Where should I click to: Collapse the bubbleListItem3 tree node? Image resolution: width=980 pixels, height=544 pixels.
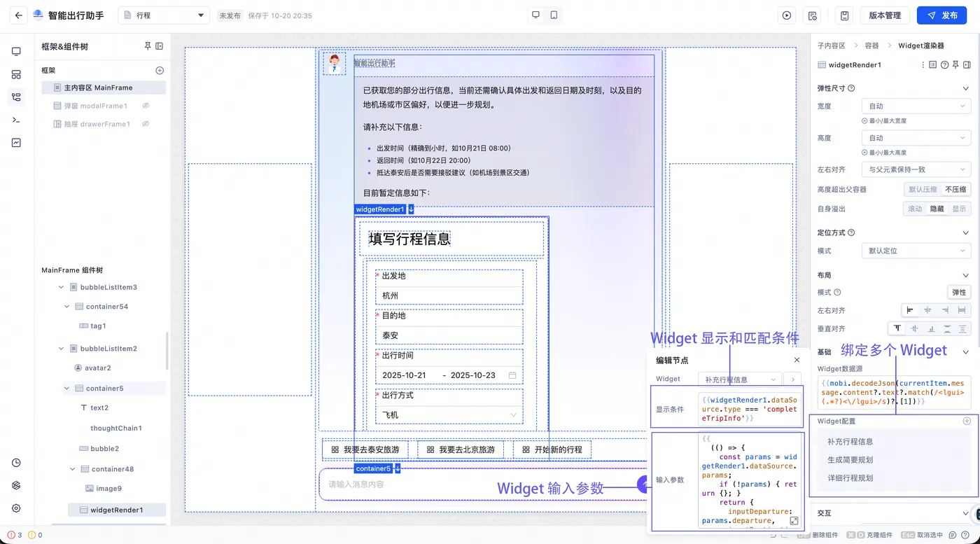pyautogui.click(x=61, y=287)
